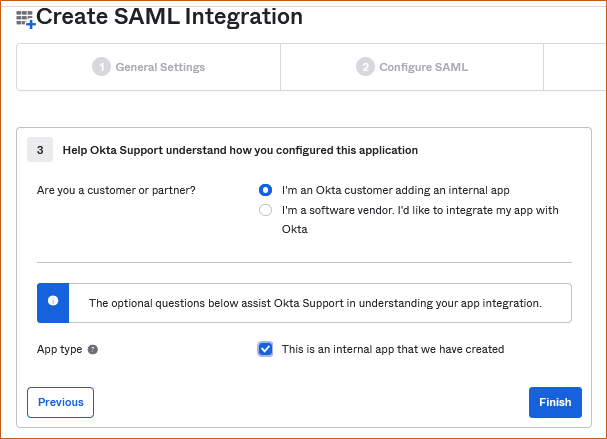607x439 pixels.
Task: Click the Finish button
Action: [555, 403]
